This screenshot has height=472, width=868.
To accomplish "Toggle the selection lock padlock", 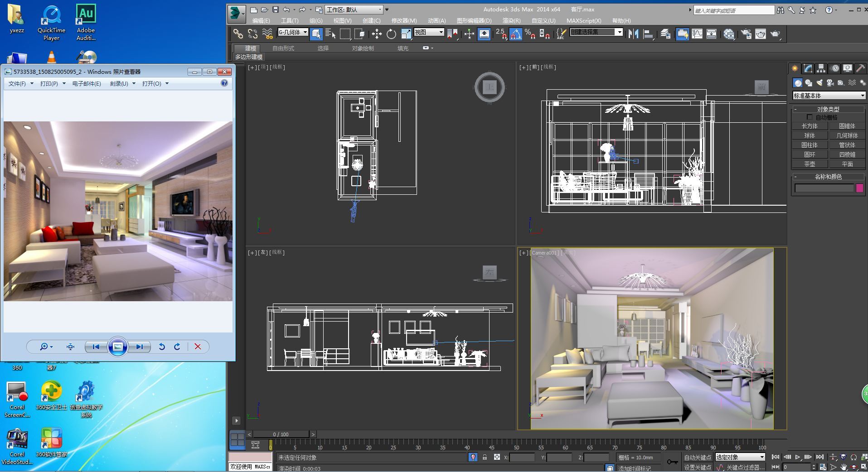I will 485,458.
